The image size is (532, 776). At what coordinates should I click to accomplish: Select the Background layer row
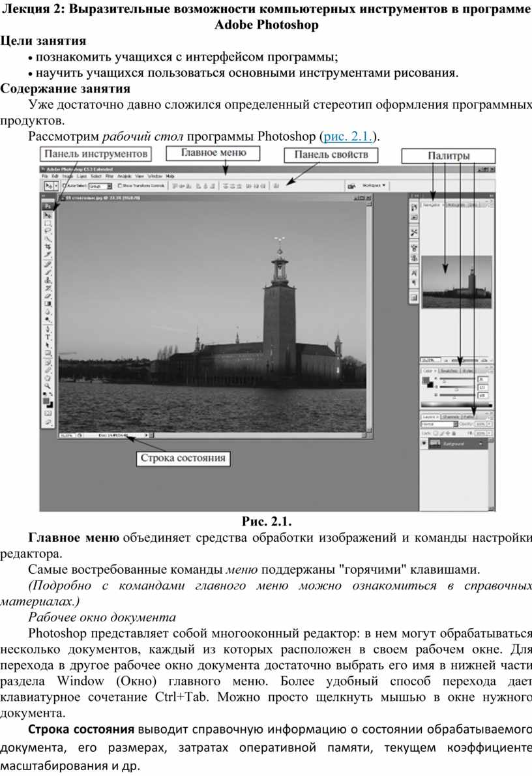[454, 444]
